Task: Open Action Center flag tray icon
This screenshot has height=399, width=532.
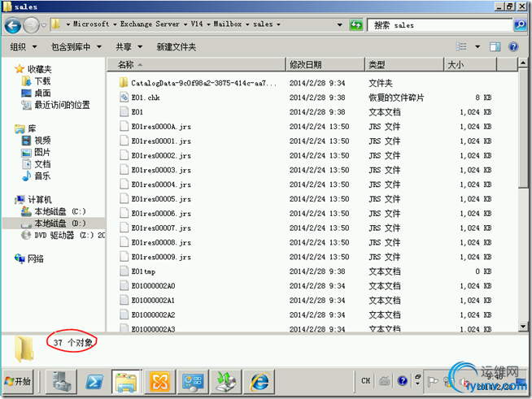Action: click(433, 381)
